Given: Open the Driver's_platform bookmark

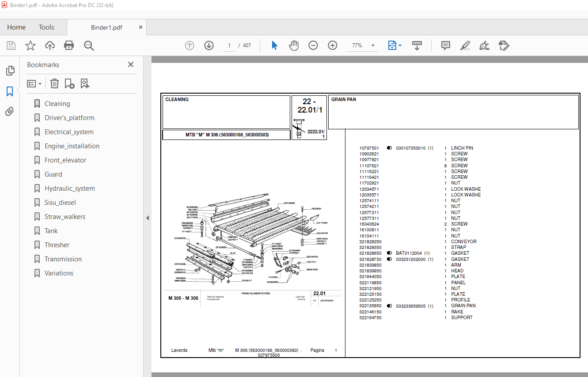Looking at the screenshot, I should pyautogui.click(x=69, y=118).
